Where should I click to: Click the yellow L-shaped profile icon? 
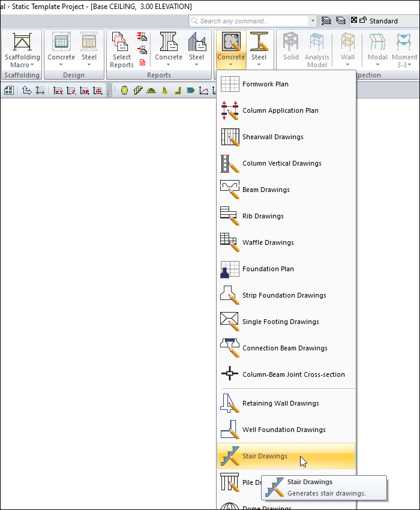coord(178,91)
